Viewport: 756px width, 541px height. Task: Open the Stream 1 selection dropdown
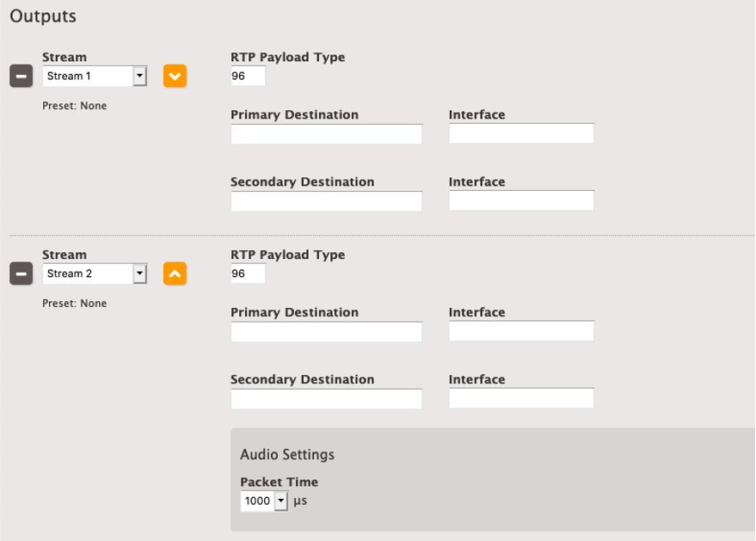[95, 77]
